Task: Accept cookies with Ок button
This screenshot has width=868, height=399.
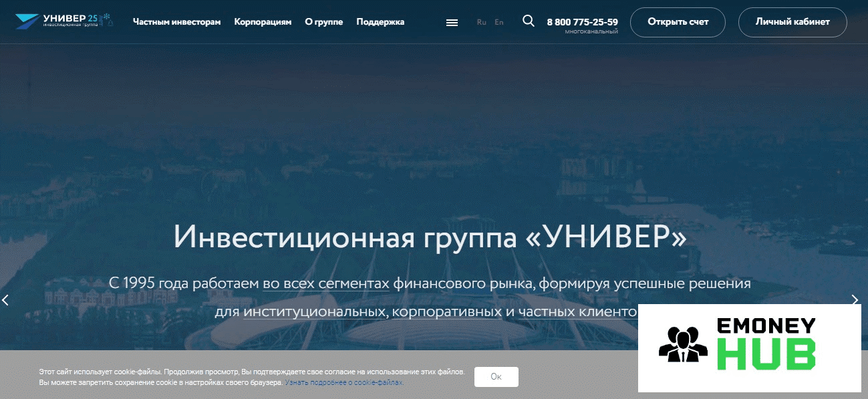Action: 496,376
